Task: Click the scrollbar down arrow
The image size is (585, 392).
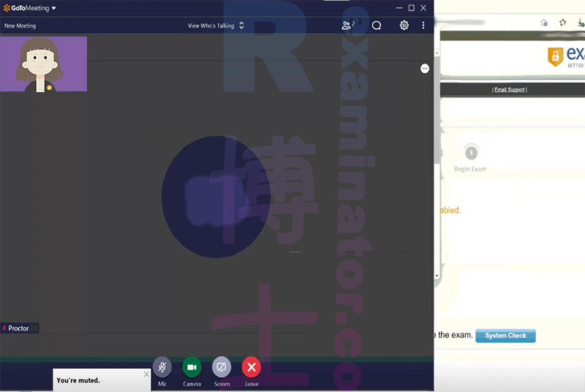Action: [x=437, y=276]
